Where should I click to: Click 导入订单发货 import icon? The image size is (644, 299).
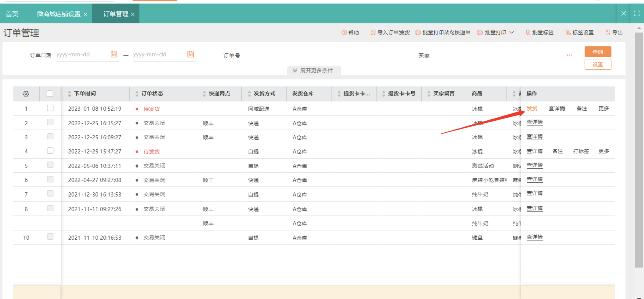click(373, 33)
